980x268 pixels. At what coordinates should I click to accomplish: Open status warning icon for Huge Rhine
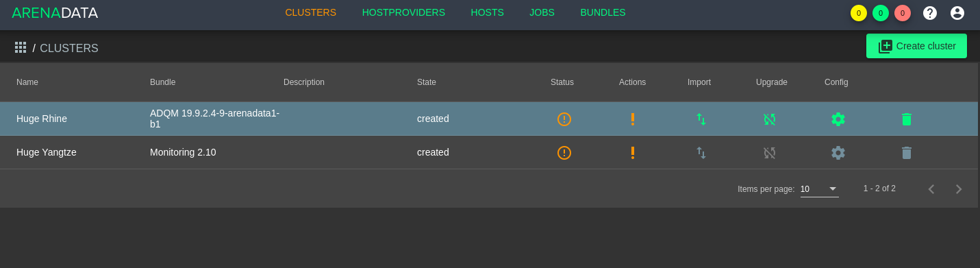564,119
